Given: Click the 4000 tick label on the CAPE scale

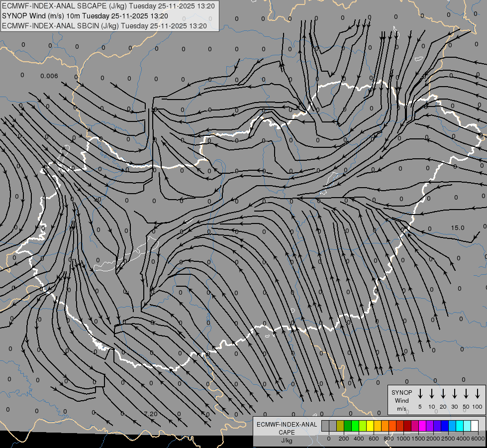Looking at the screenshot, I should click(x=463, y=439).
